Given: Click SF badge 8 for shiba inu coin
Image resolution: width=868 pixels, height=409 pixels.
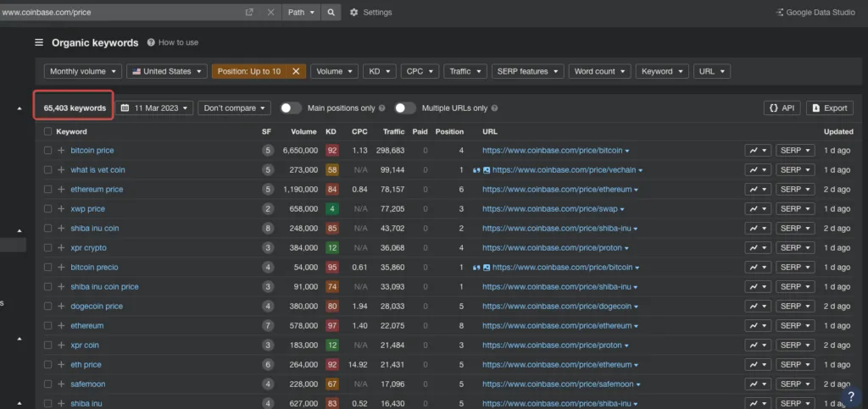Looking at the screenshot, I should tap(268, 229).
